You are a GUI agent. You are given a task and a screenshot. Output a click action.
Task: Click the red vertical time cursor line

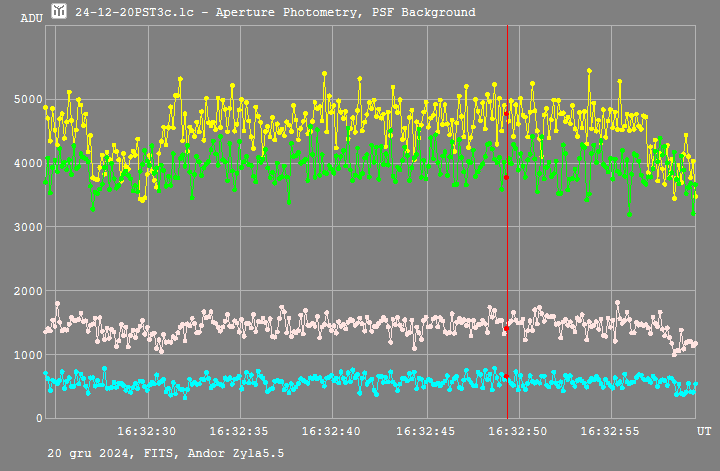pyautogui.click(x=507, y=222)
